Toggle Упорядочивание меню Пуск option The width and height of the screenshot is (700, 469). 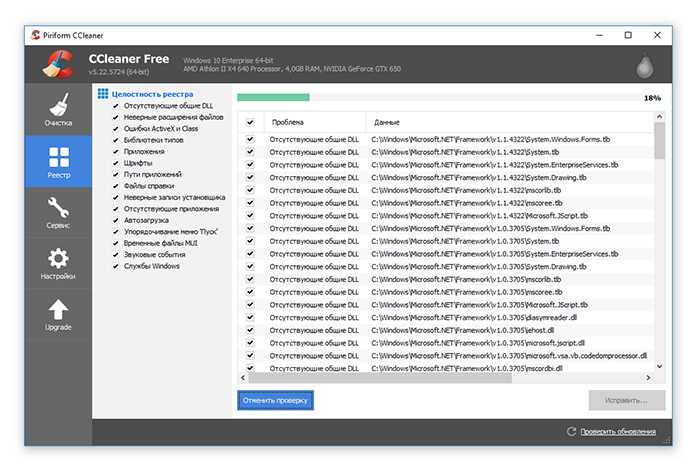coord(116,232)
